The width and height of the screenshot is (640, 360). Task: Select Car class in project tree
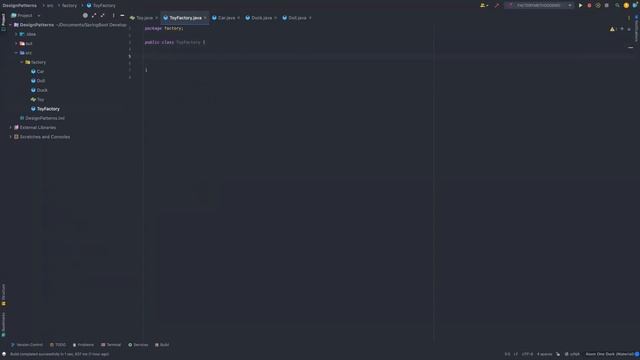pyautogui.click(x=40, y=71)
